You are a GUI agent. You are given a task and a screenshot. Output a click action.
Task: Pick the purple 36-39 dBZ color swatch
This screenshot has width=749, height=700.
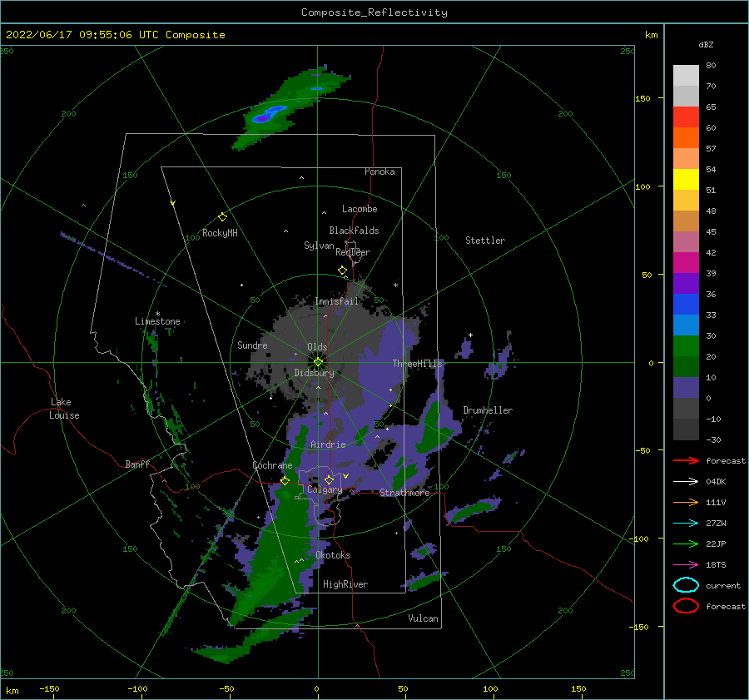tap(686, 284)
